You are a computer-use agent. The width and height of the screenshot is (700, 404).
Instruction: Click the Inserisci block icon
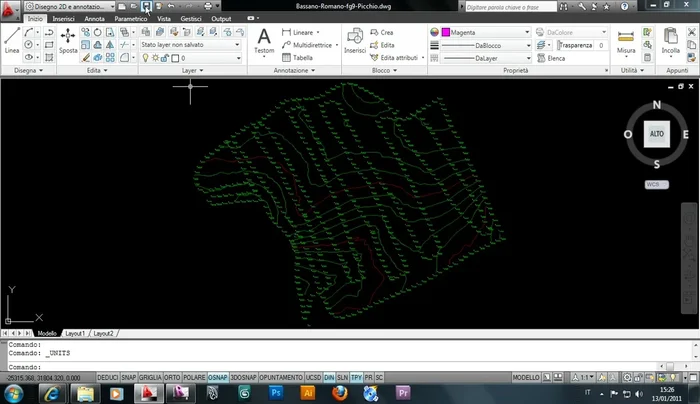(355, 41)
